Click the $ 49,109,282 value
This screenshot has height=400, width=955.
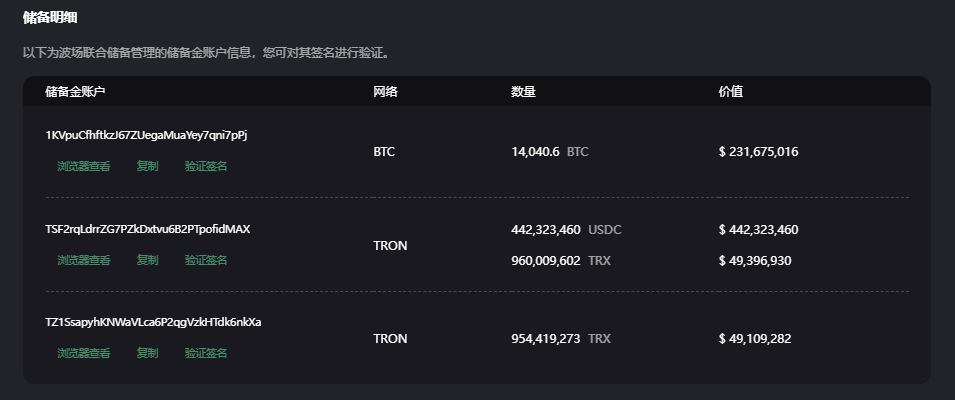[x=755, y=339]
